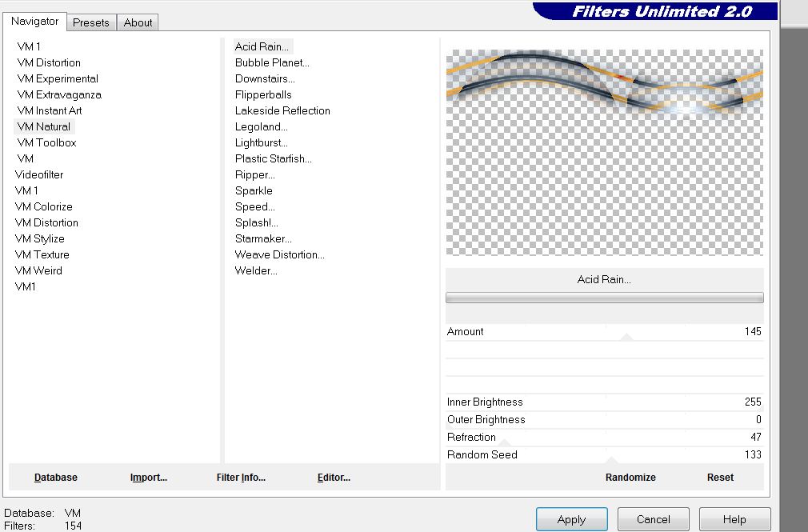Choose the Weave Distortion filter

point(279,254)
